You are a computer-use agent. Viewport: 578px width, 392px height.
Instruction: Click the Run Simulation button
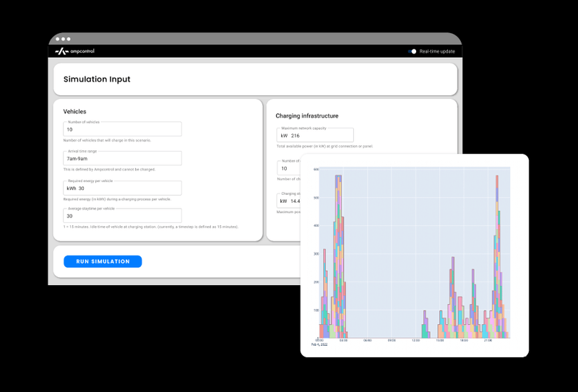(x=103, y=261)
